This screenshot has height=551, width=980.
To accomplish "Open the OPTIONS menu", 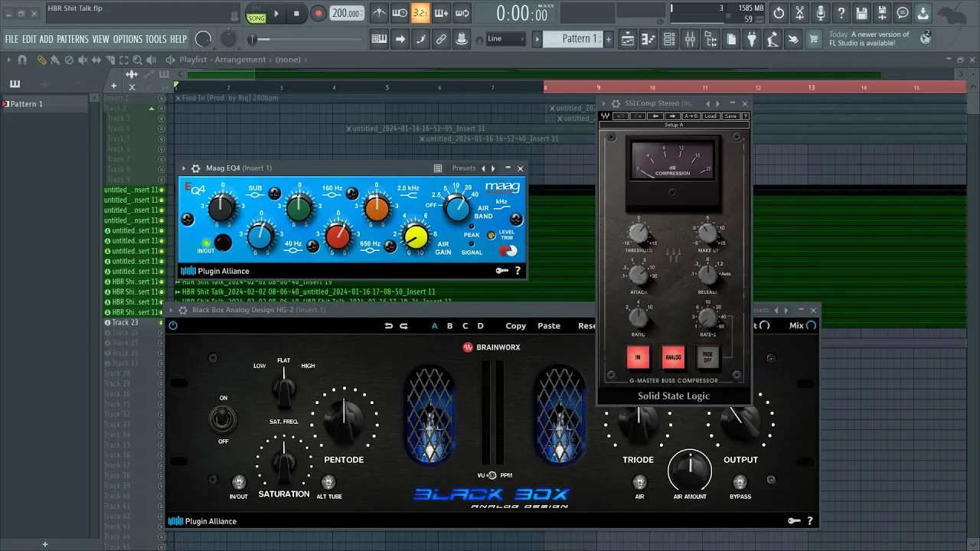I will pyautogui.click(x=128, y=39).
